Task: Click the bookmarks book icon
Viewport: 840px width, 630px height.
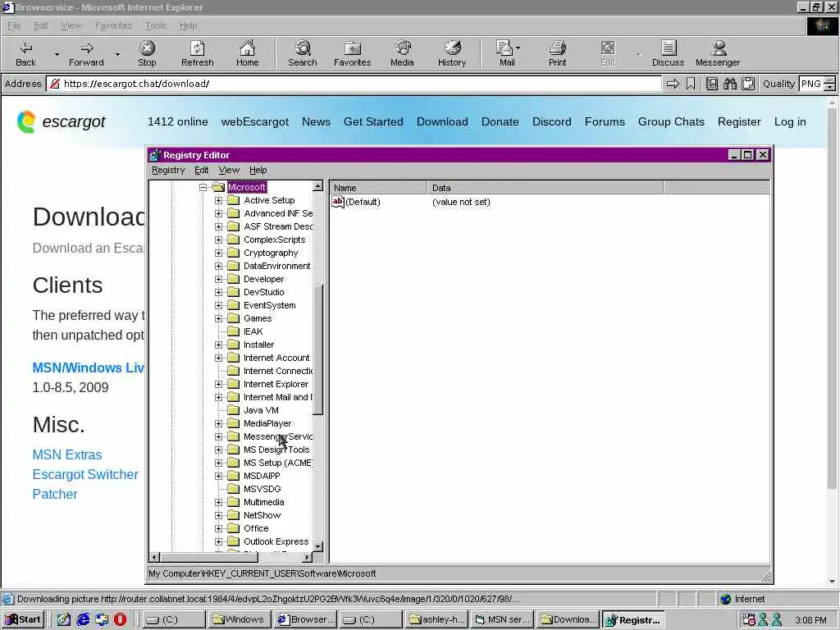Action: coord(711,84)
